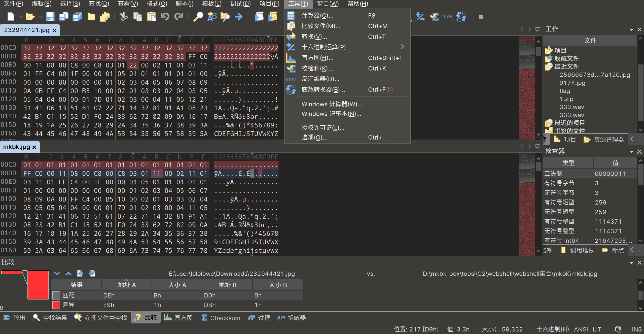Click the mov disassembler toolbar icon

[447, 17]
